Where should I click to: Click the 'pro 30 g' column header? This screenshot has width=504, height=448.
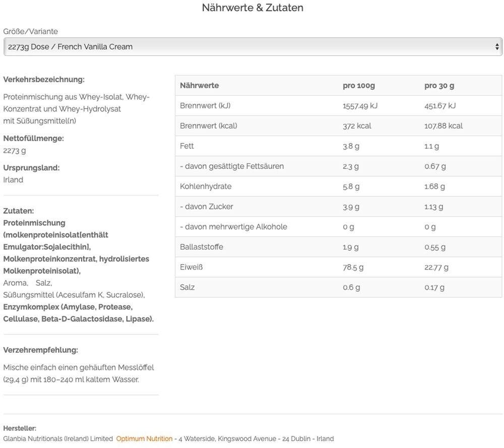point(439,86)
